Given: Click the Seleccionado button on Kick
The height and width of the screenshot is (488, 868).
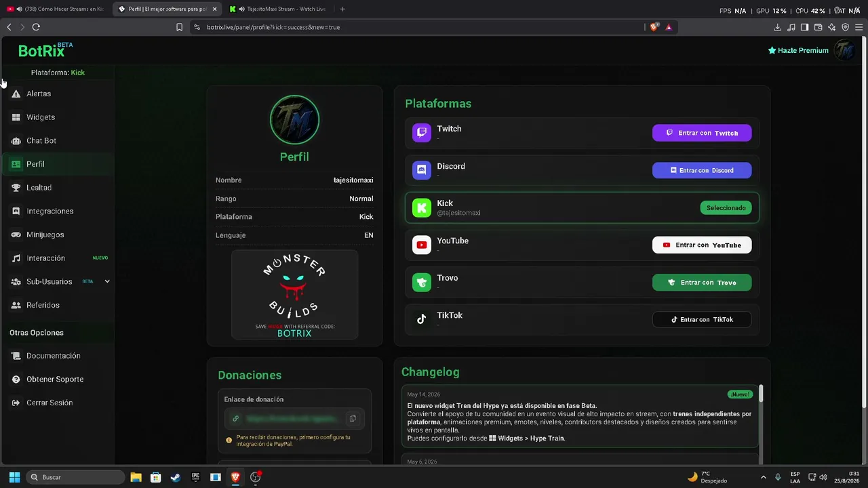Looking at the screenshot, I should pos(726,208).
